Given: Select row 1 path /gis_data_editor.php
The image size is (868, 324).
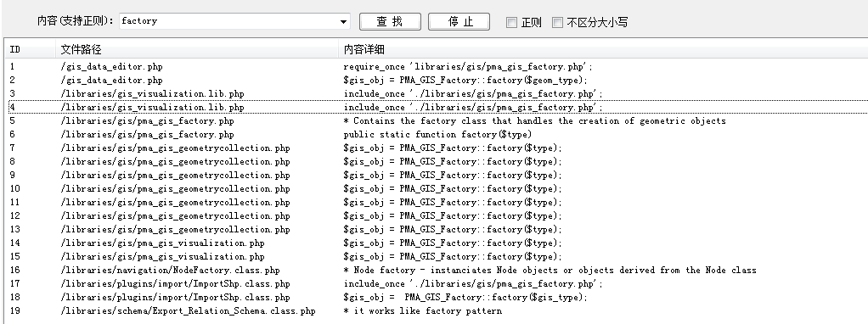Looking at the screenshot, I should pyautogui.click(x=112, y=67).
